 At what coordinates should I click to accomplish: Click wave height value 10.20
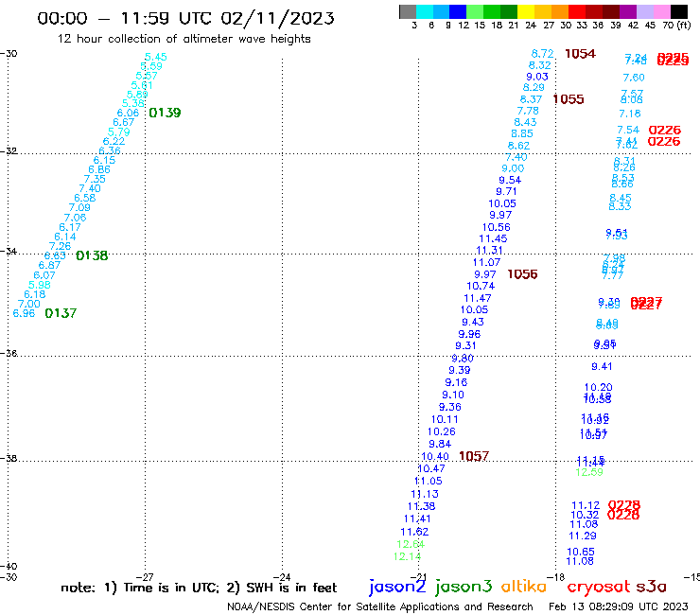(x=599, y=387)
